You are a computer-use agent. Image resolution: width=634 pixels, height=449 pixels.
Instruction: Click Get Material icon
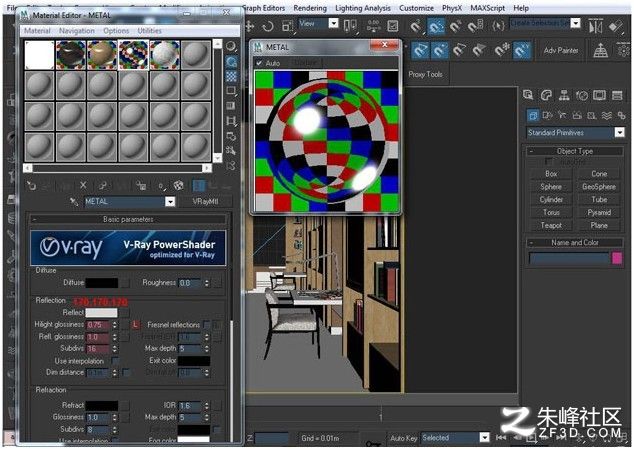click(31, 186)
